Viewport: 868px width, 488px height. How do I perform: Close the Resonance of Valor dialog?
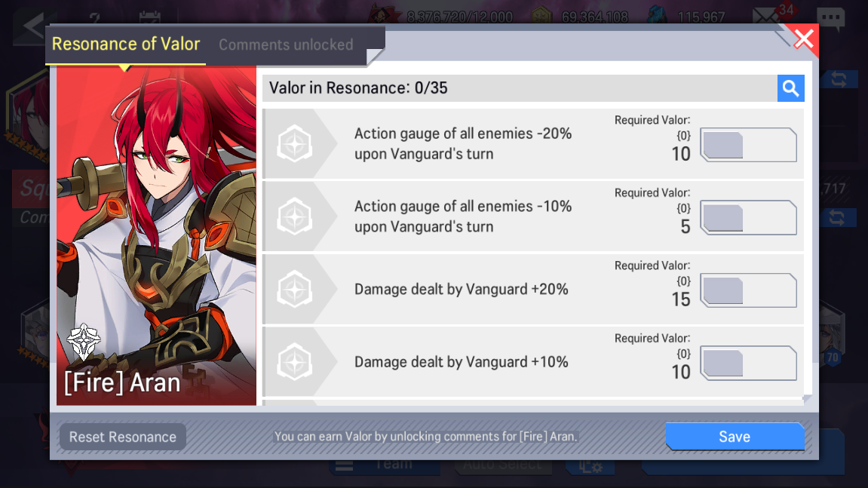coord(803,39)
